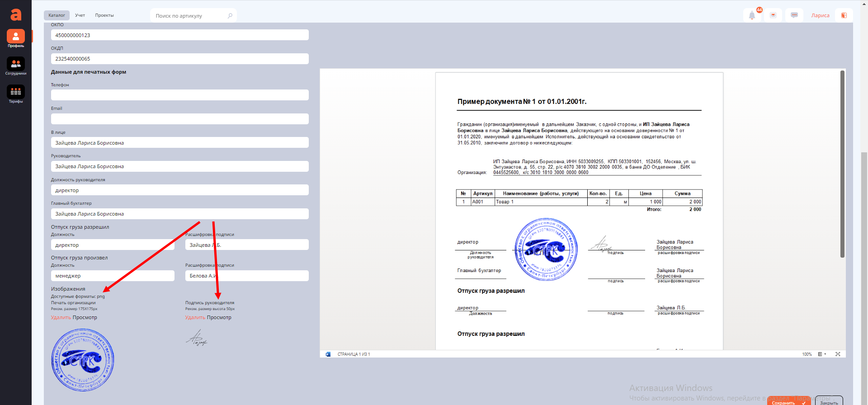
Task: Switch to the Каталог tab
Action: coord(57,15)
